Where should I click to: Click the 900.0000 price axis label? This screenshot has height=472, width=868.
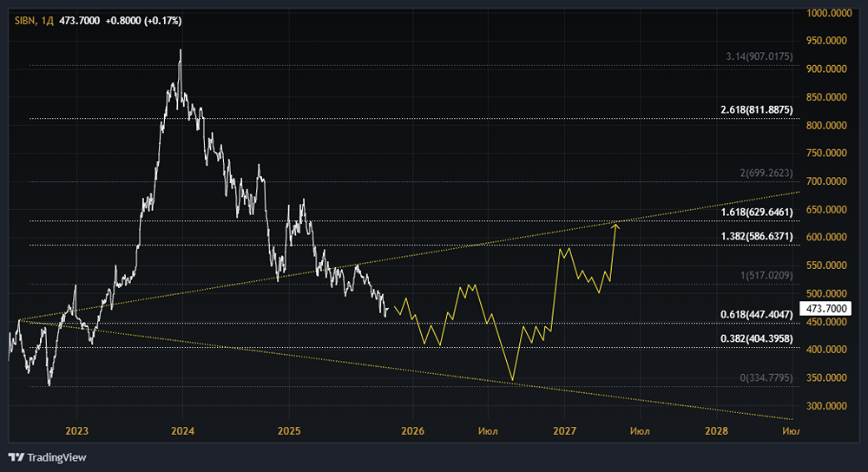826,69
